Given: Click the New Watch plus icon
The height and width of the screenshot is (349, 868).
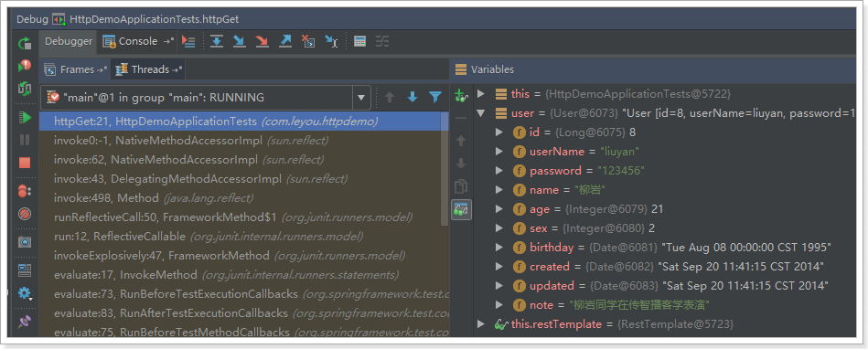Looking at the screenshot, I should click(461, 95).
